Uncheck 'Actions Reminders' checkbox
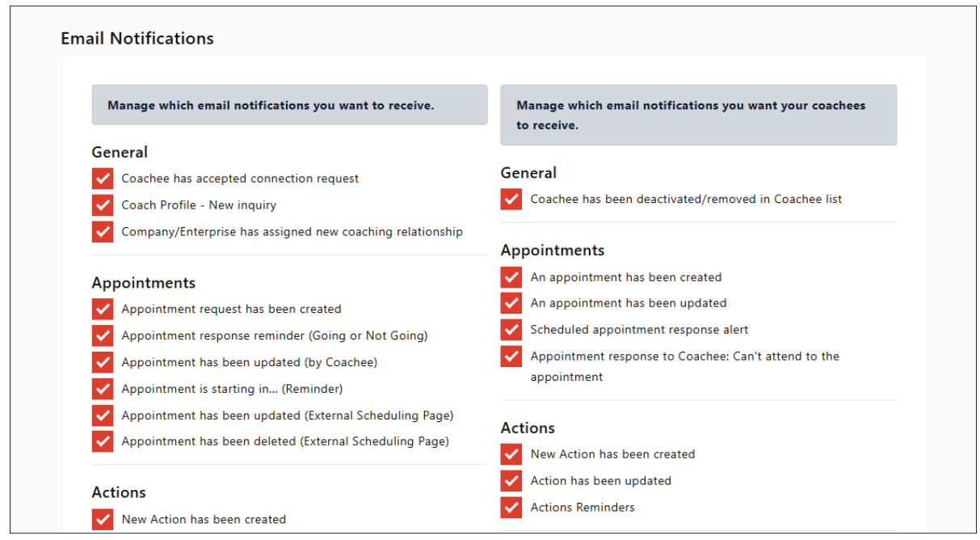The width and height of the screenshot is (980, 540). (511, 508)
